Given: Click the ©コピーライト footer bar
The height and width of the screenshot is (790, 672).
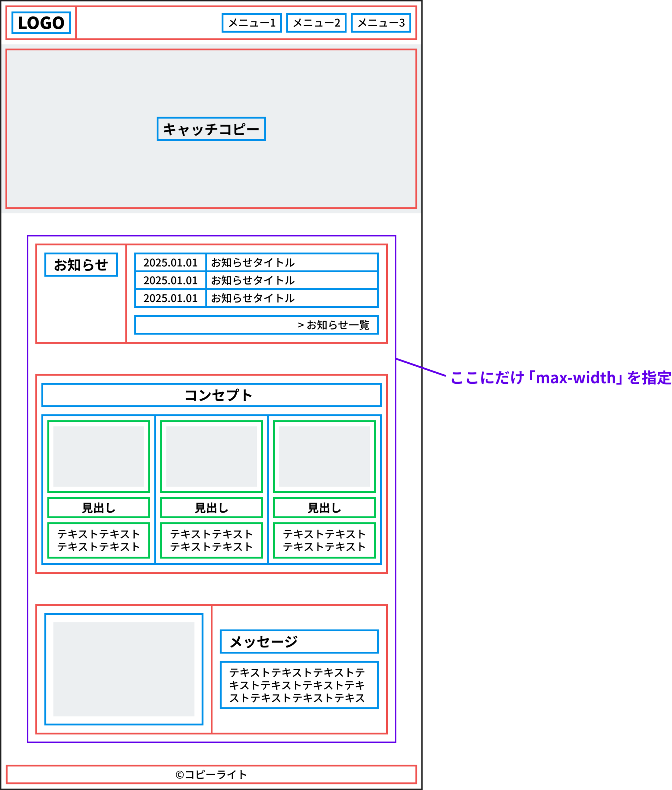Looking at the screenshot, I should click(211, 775).
